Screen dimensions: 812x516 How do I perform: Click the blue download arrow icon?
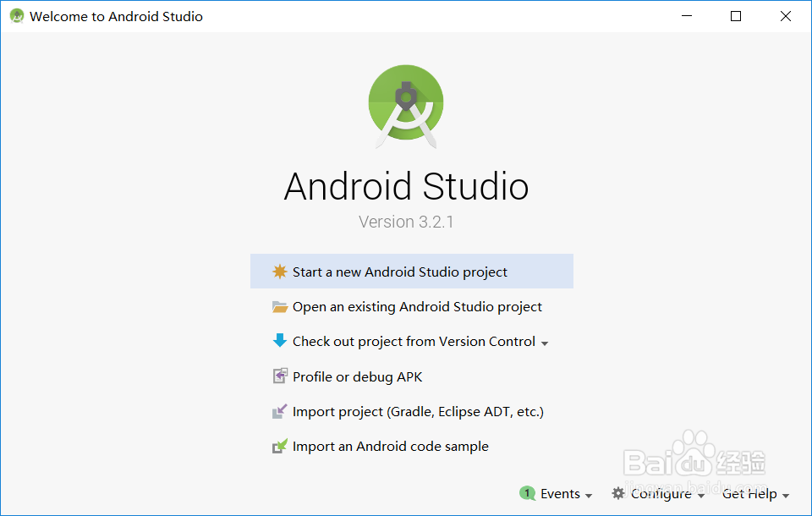tap(280, 340)
